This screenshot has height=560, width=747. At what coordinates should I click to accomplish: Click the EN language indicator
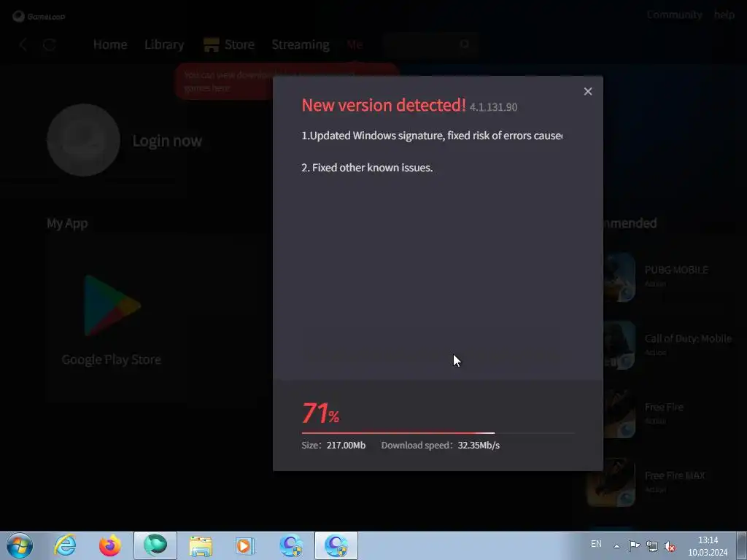point(596,544)
